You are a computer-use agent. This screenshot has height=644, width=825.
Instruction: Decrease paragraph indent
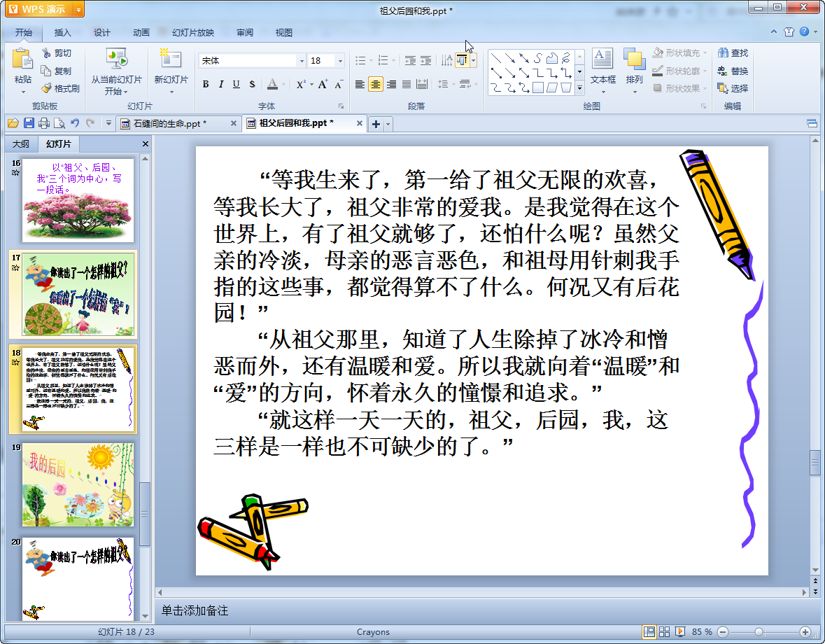[410, 60]
